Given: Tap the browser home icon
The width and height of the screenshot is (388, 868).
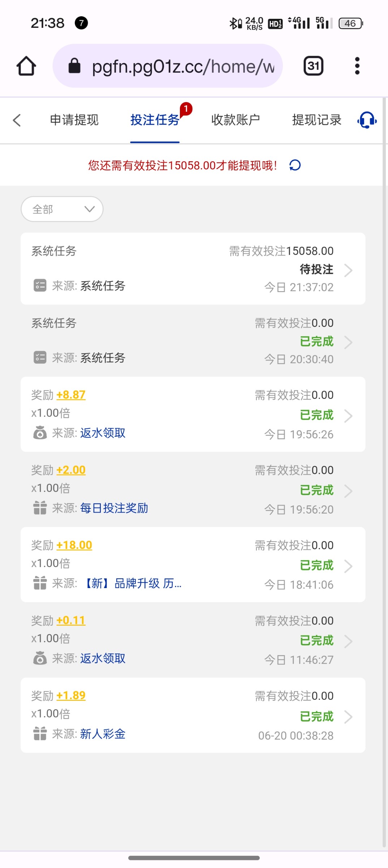Looking at the screenshot, I should [x=26, y=66].
